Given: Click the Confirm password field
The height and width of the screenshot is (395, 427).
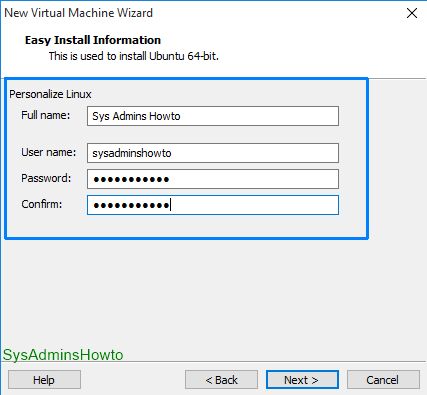Looking at the screenshot, I should click(213, 205).
